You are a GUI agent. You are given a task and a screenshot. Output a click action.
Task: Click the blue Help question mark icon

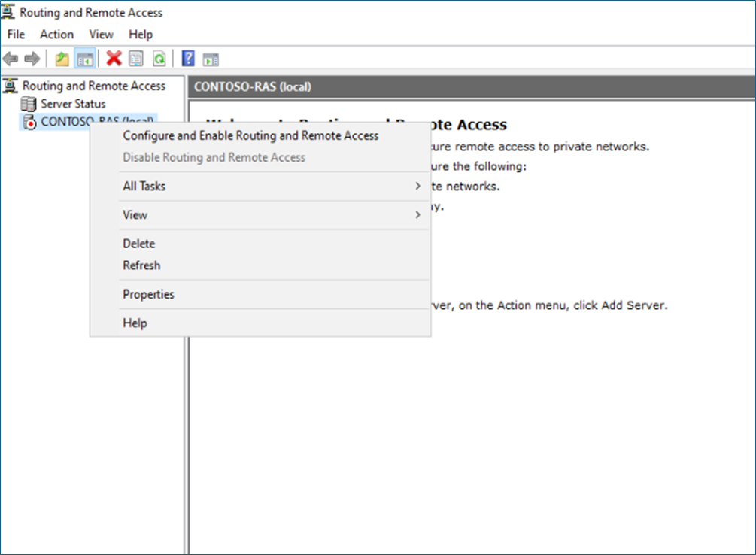(x=188, y=59)
